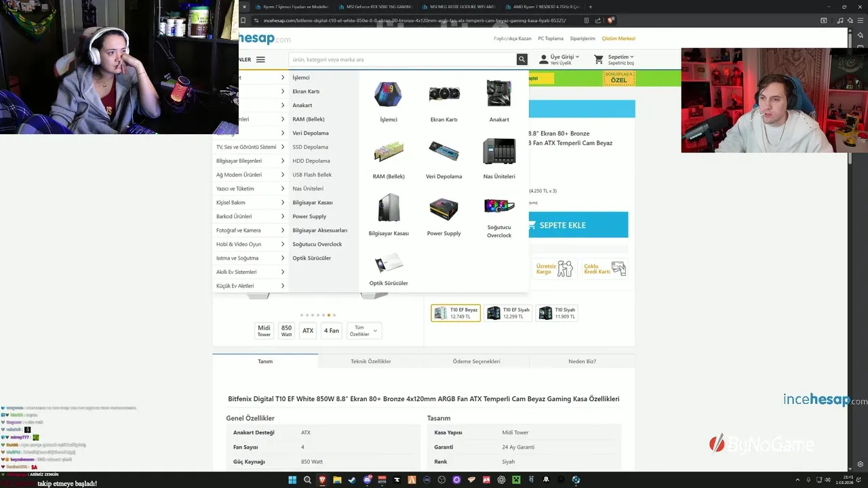Open Isıtma ve Soğutma menu entry

coord(250,258)
